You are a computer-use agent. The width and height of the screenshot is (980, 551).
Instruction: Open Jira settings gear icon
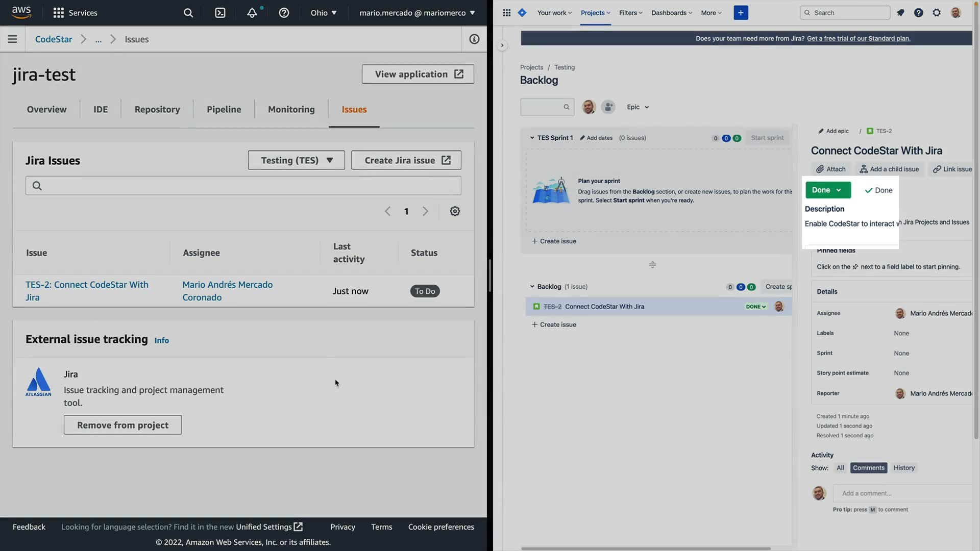click(x=937, y=13)
